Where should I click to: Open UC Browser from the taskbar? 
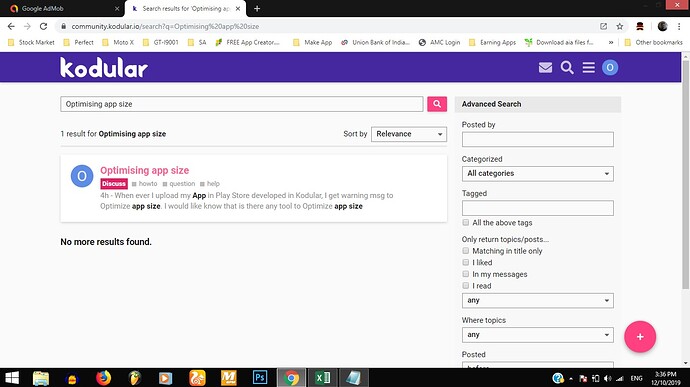click(197, 378)
